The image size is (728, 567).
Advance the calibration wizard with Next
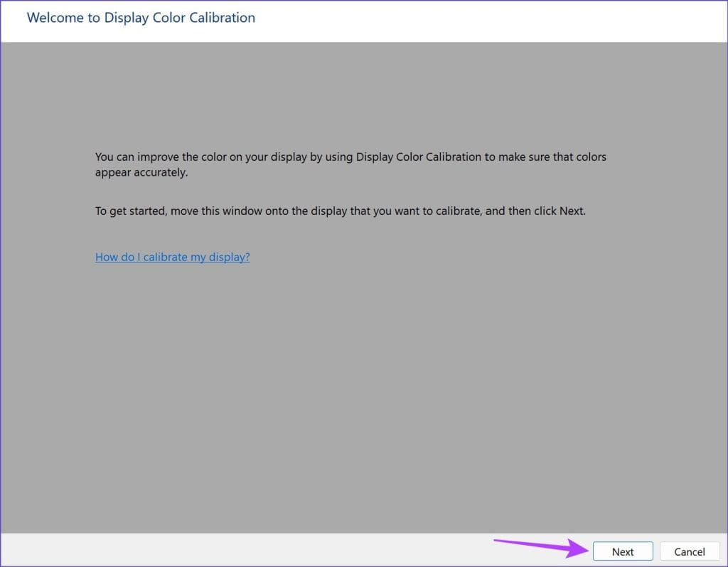622,551
